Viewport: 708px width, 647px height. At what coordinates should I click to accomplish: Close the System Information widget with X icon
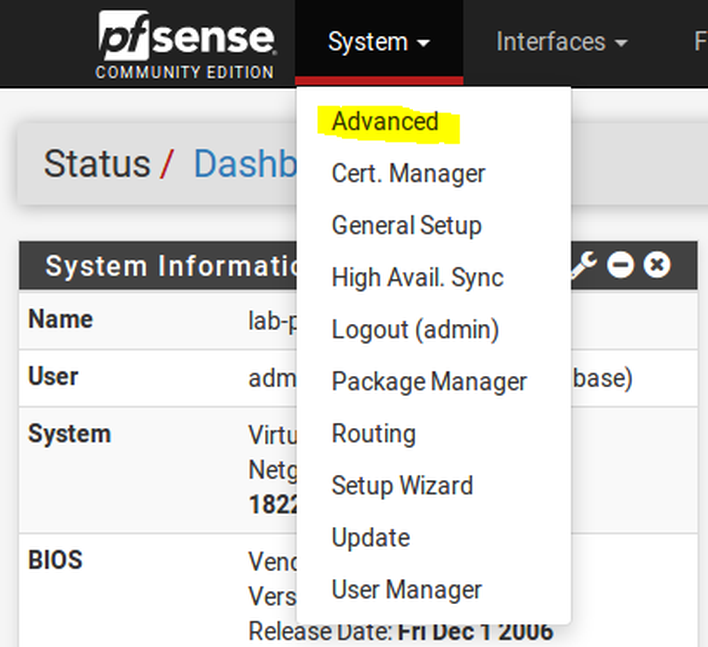pyautogui.click(x=657, y=265)
